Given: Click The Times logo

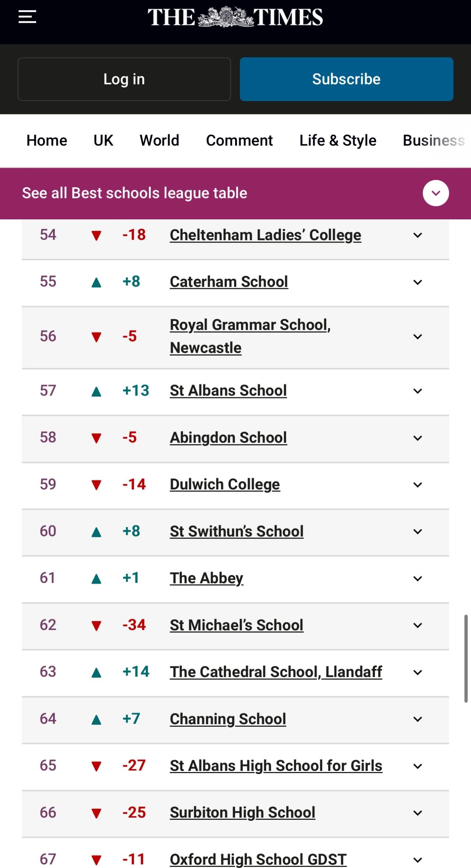Looking at the screenshot, I should pyautogui.click(x=235, y=17).
